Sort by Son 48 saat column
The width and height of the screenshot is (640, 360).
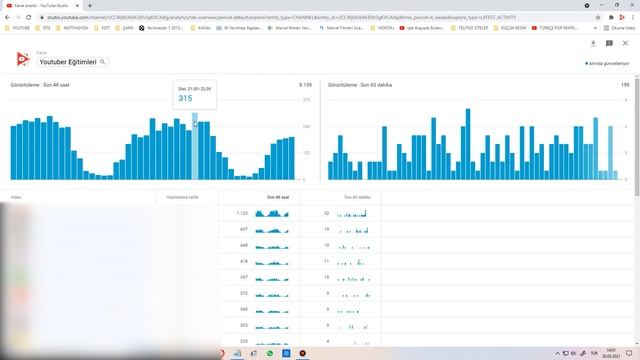(x=278, y=197)
